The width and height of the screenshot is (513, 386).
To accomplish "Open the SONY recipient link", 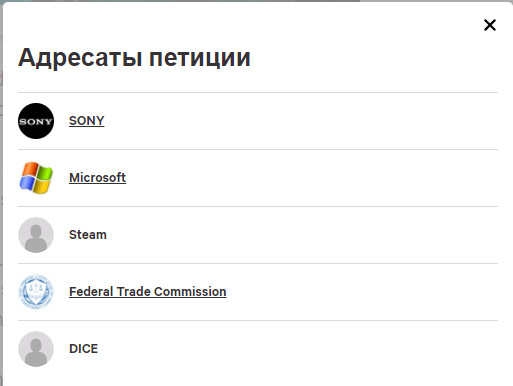I will pos(87,121).
